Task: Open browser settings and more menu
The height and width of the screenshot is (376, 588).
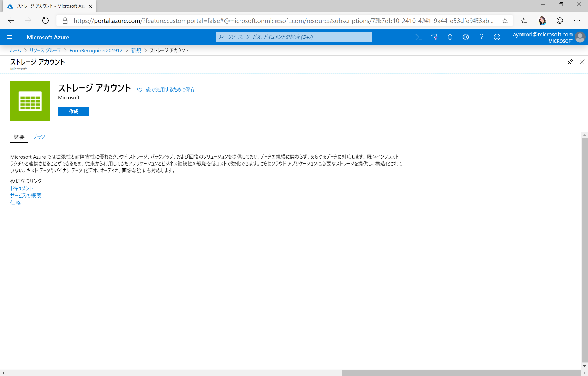Action: point(577,21)
